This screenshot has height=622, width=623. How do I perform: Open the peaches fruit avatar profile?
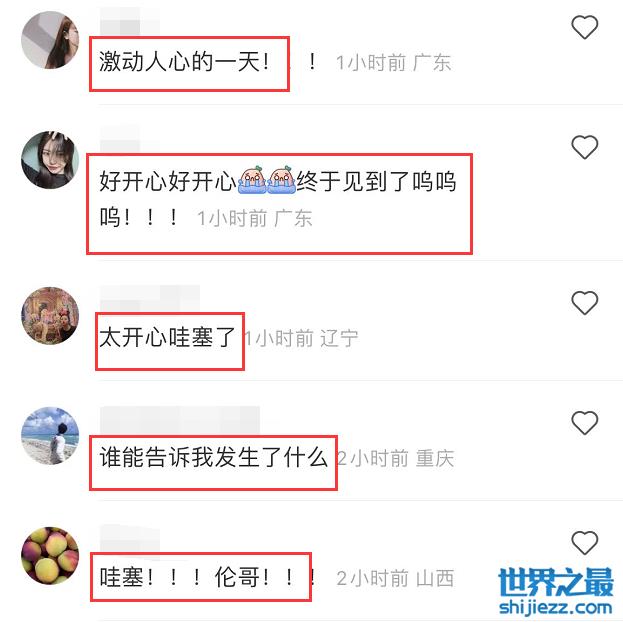click(50, 556)
